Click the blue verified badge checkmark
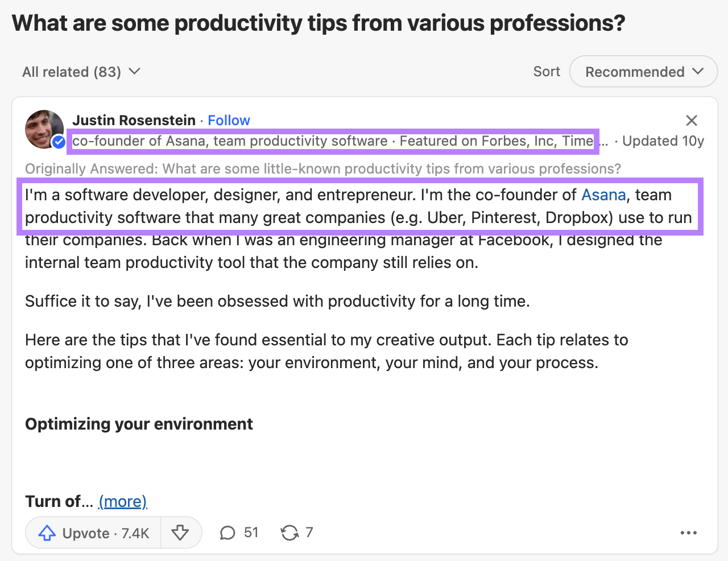Screen dimensions: 728x561 tap(59, 142)
